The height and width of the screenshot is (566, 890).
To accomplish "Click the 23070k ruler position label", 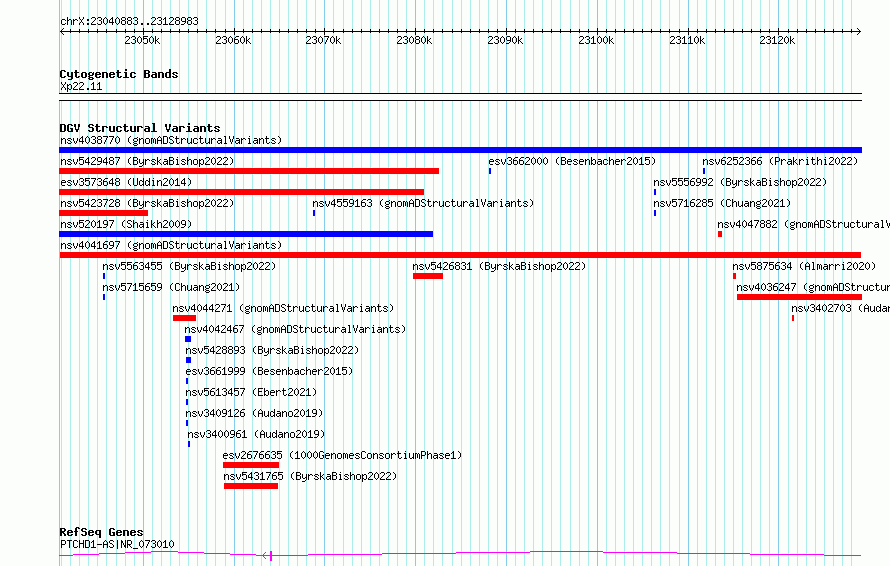I will coord(324,40).
